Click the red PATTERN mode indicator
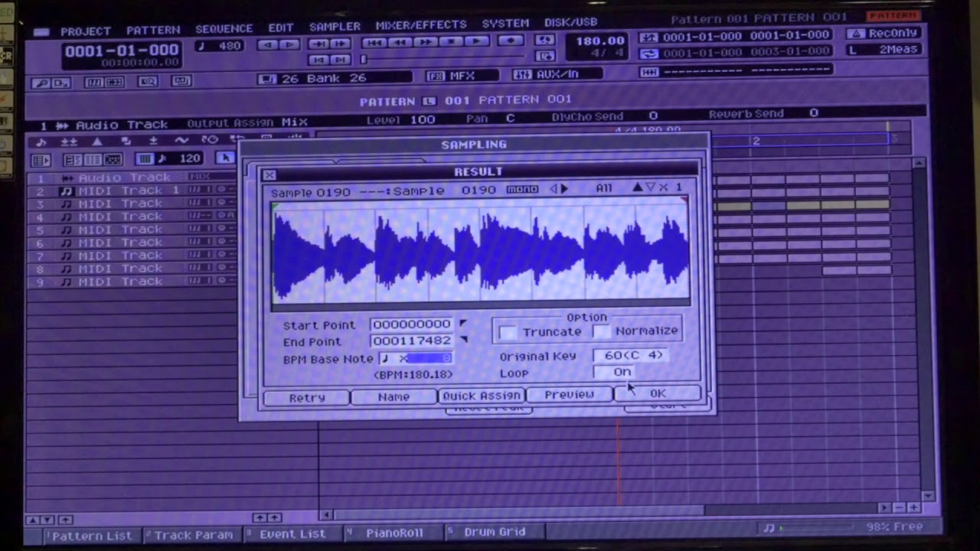 point(893,15)
